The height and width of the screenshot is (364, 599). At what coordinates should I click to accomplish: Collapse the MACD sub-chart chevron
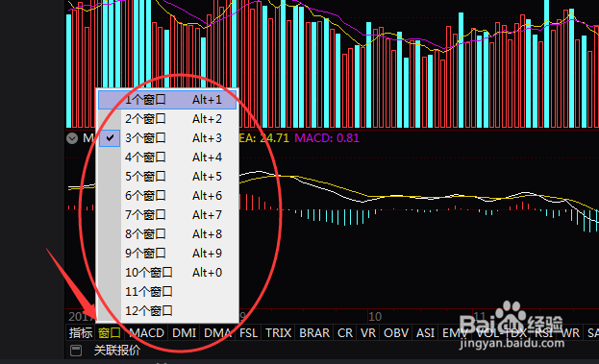pos(72,138)
